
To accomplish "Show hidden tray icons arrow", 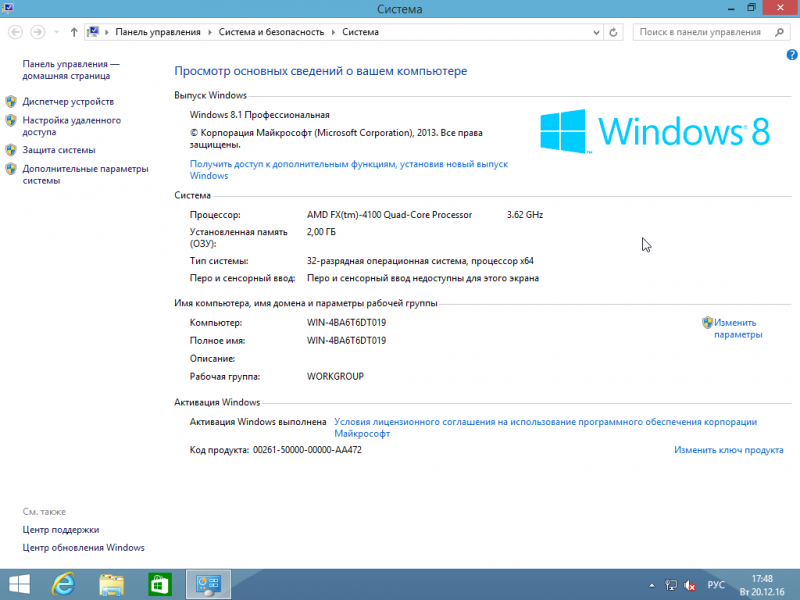I will (x=652, y=585).
